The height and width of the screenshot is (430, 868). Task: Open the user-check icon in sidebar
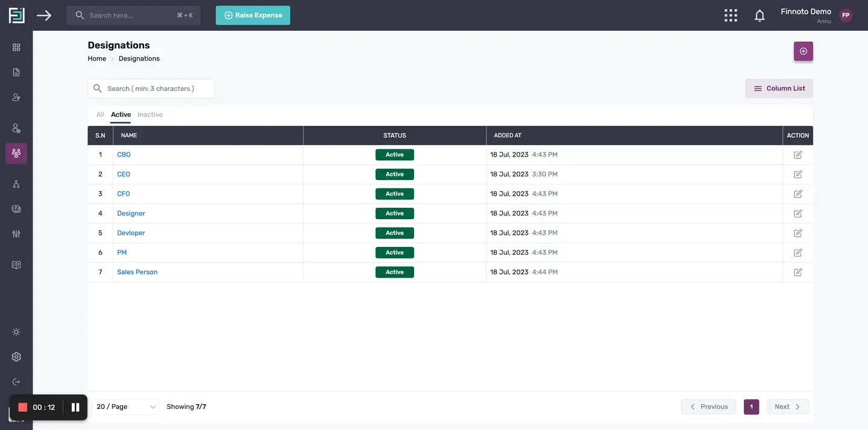click(x=16, y=97)
